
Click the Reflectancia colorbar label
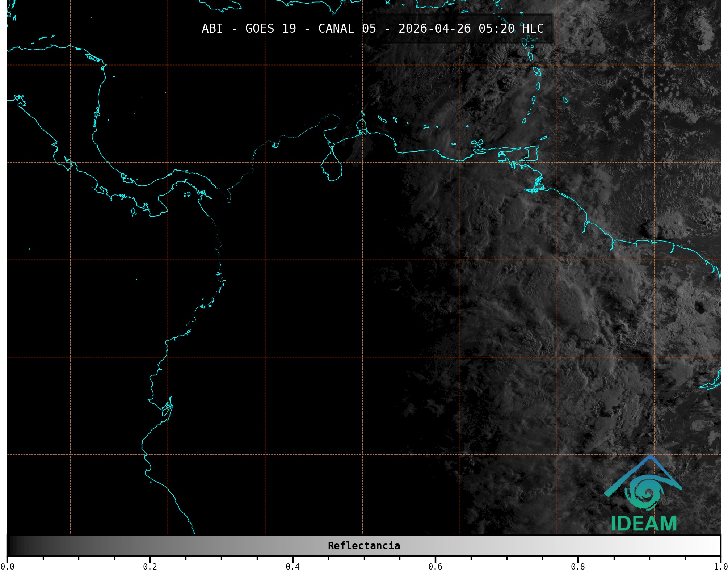click(364, 546)
